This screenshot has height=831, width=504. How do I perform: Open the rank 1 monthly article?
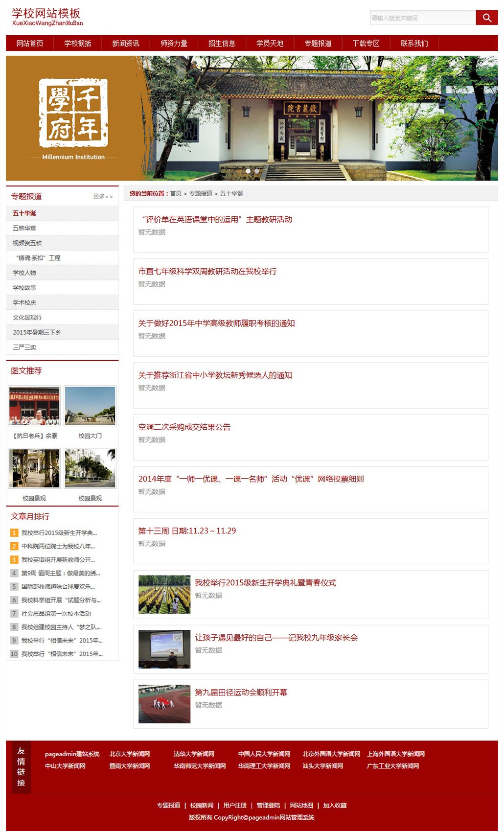point(59,532)
